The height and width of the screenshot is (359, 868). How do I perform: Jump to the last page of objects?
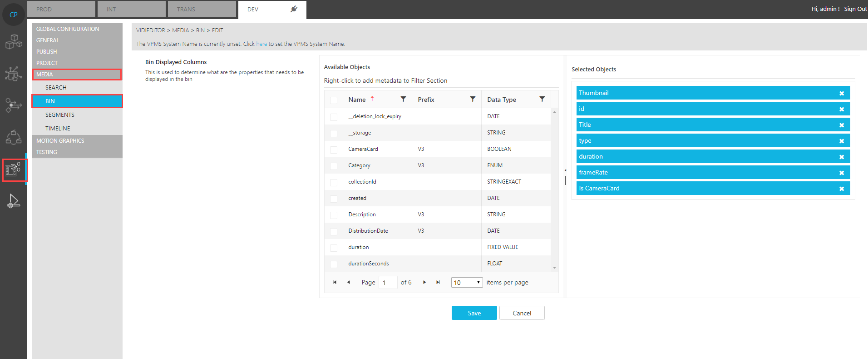[438, 282]
